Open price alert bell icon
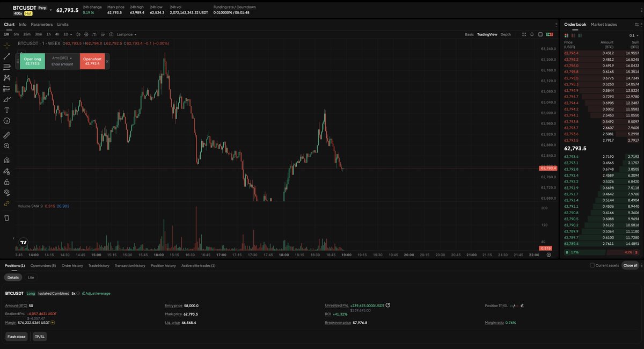 click(x=532, y=34)
